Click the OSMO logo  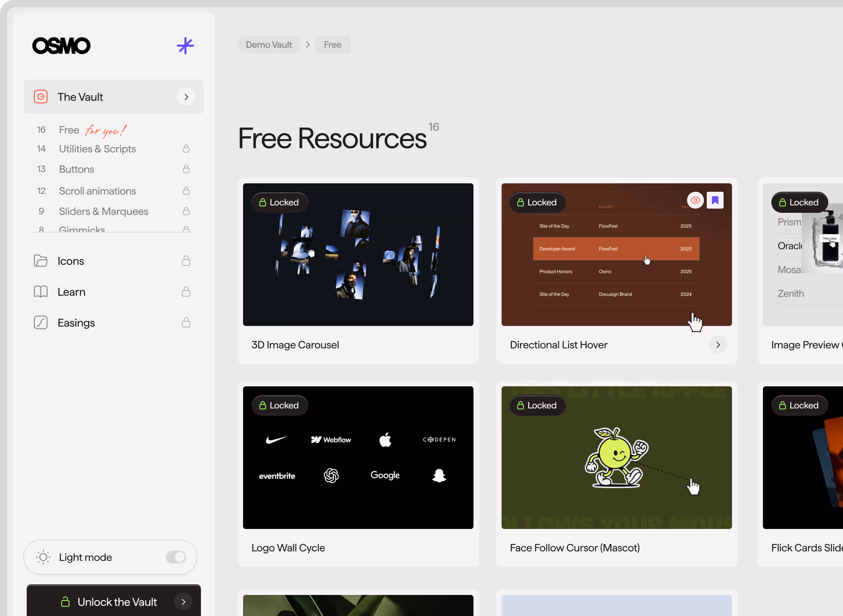click(61, 46)
